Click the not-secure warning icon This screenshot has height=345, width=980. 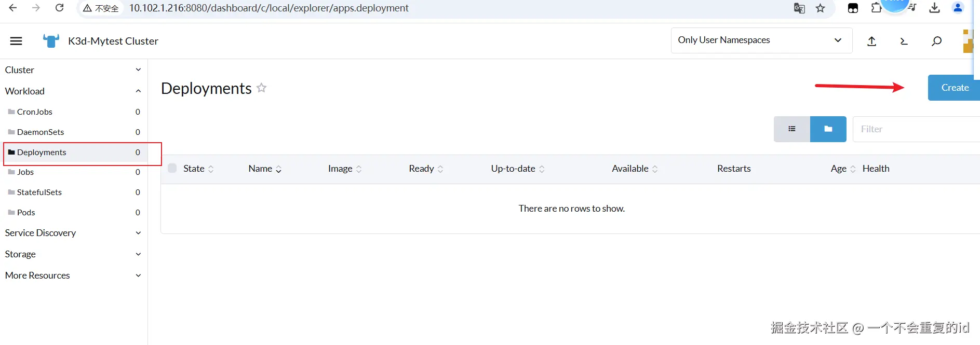(x=87, y=8)
